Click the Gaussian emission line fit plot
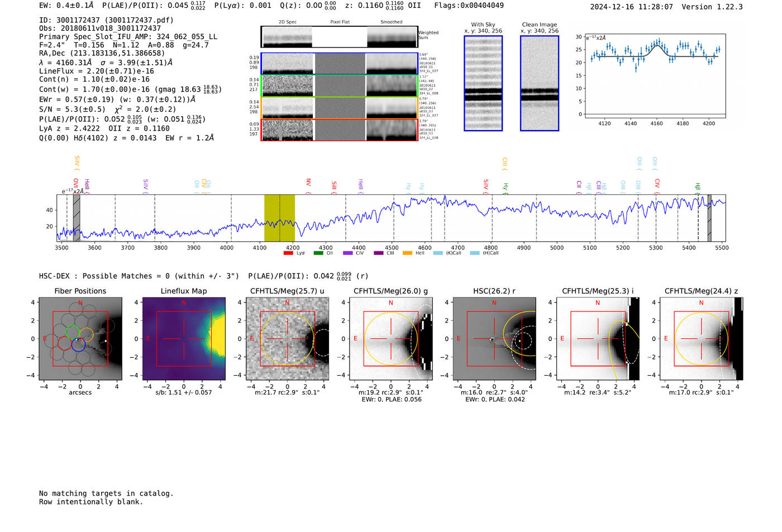This screenshot has height=532, width=782. (655, 76)
